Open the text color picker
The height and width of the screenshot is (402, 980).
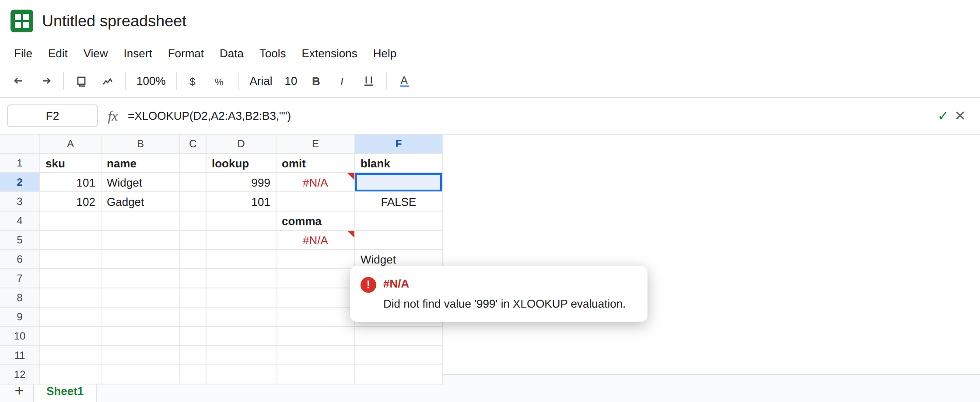click(404, 81)
